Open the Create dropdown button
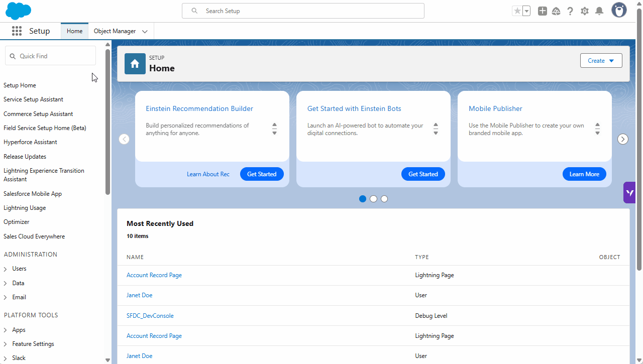This screenshot has width=643, height=364. (x=601, y=61)
